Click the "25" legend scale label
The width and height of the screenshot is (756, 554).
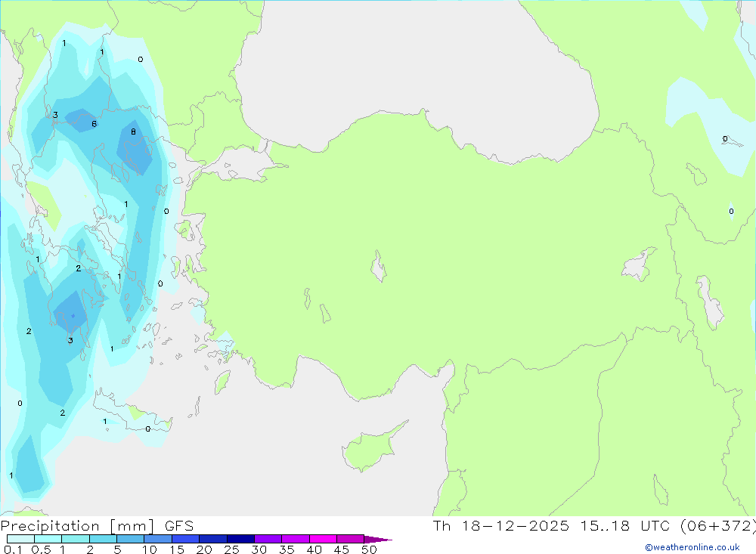231,549
